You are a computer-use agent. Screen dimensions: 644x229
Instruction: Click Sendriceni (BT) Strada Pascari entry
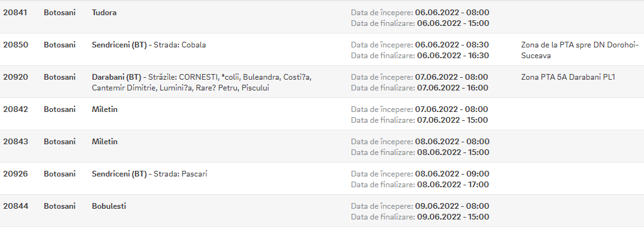coord(149,174)
